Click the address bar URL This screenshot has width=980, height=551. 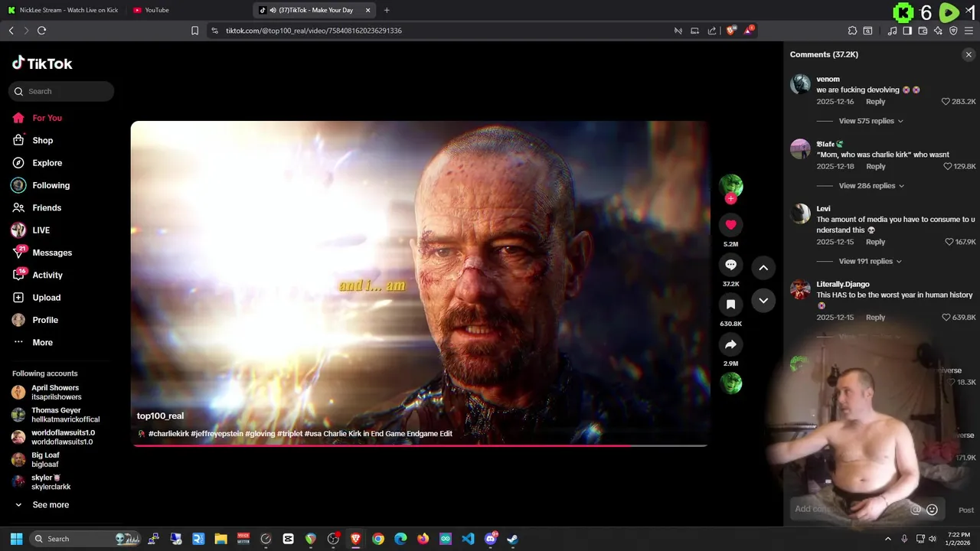pyautogui.click(x=314, y=31)
